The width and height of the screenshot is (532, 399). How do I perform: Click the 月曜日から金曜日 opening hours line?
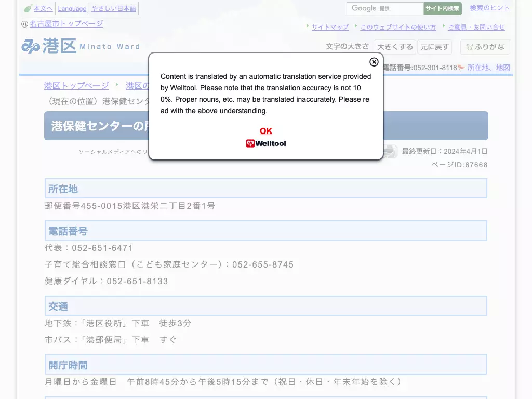(223, 382)
